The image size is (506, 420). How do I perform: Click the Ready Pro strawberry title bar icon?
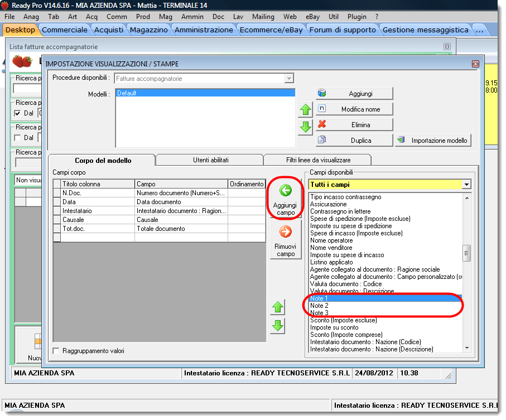pos(4,5)
